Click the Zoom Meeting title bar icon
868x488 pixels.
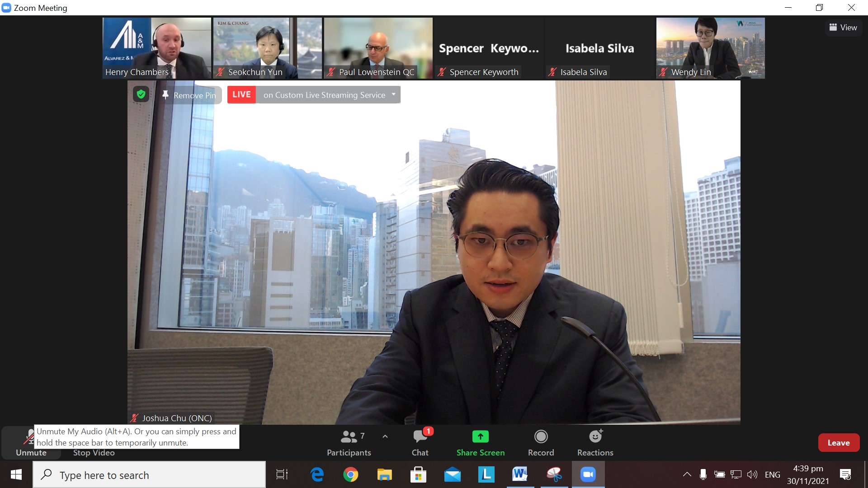[x=6, y=8]
